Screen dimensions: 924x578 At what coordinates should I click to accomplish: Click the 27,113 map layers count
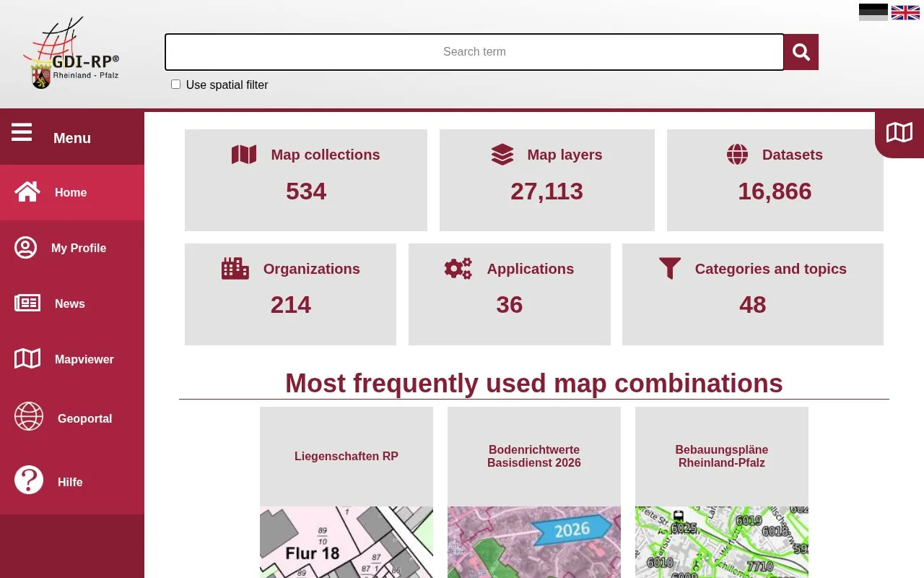point(546,191)
